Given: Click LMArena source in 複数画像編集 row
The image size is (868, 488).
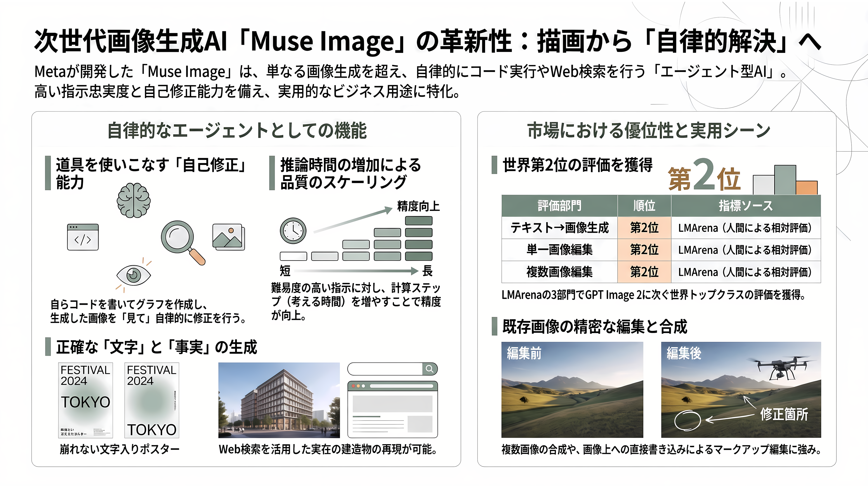Looking at the screenshot, I should point(746,272).
